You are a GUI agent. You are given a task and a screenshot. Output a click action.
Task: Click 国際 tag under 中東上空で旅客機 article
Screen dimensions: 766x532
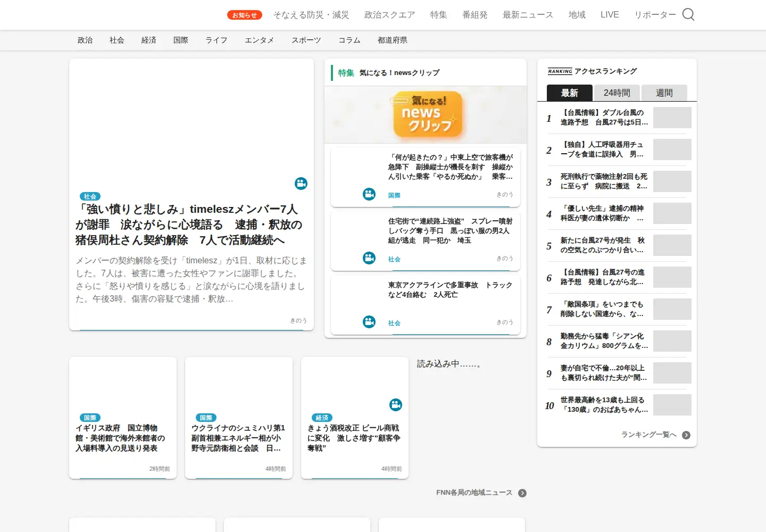click(394, 195)
